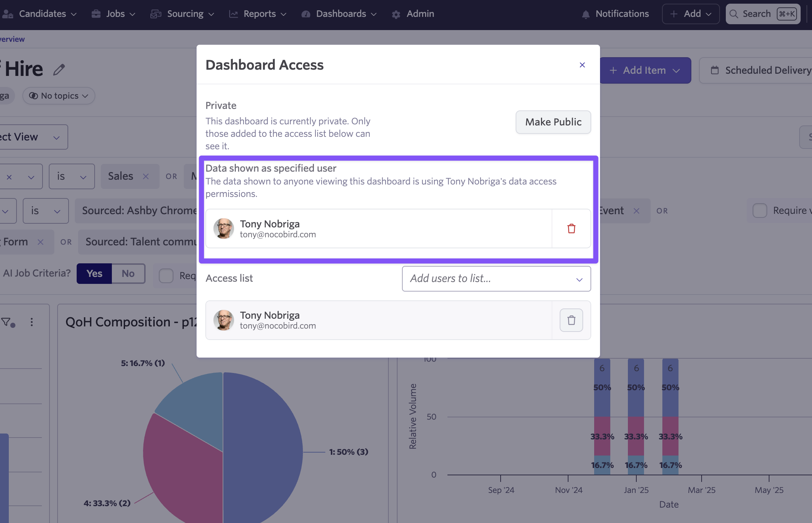
Task: Edit dashboard title with pencil icon
Action: pyautogui.click(x=59, y=69)
